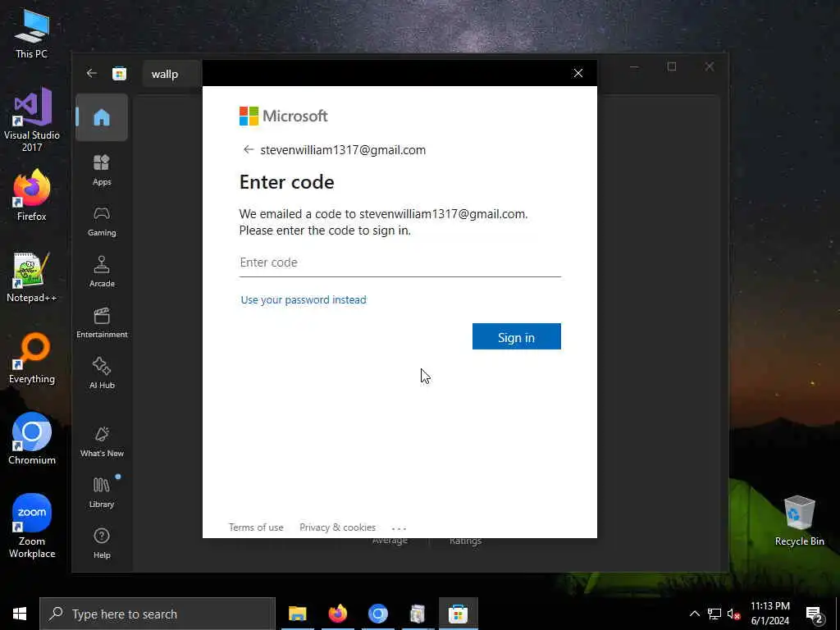Open the more options ellipsis in dialog footer
The image size is (840, 630).
(399, 528)
